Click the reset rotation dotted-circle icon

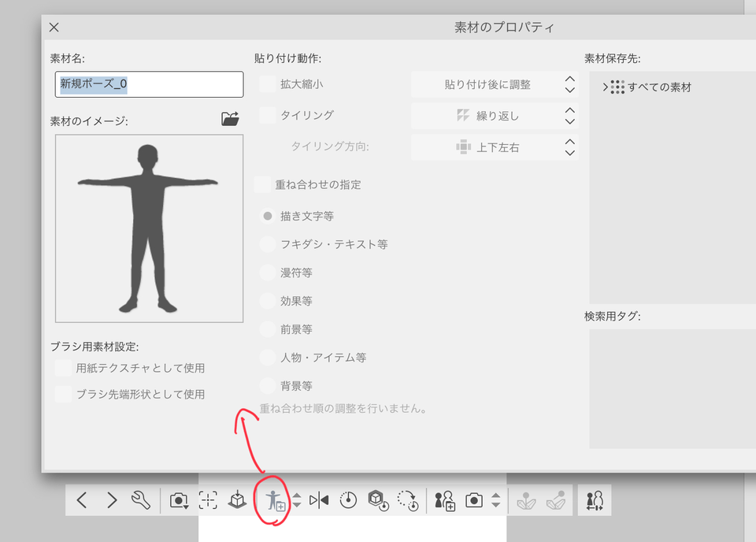408,500
